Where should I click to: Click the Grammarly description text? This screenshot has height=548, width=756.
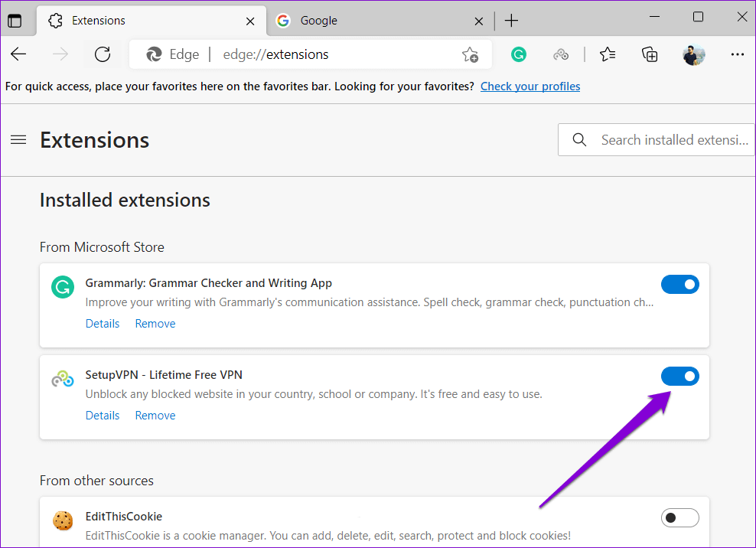tap(370, 302)
